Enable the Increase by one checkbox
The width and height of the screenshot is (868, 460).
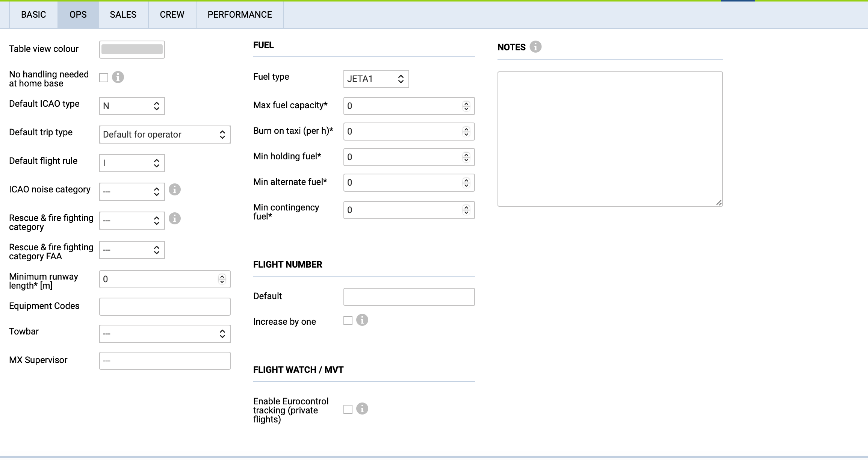tap(348, 321)
